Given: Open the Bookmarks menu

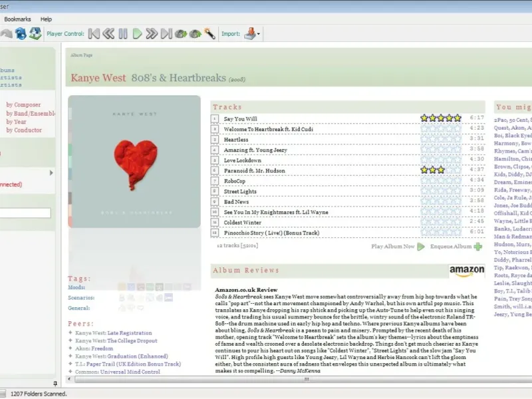Looking at the screenshot, I should pyautogui.click(x=17, y=19).
